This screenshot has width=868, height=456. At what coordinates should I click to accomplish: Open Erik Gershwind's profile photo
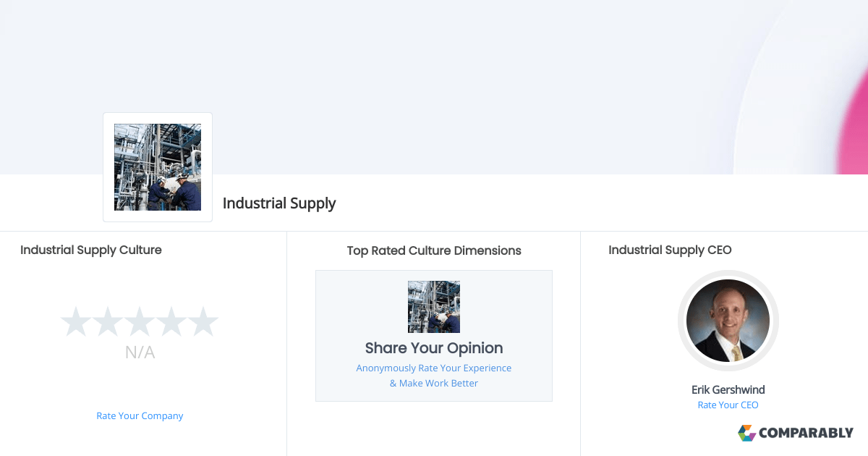[x=728, y=321]
